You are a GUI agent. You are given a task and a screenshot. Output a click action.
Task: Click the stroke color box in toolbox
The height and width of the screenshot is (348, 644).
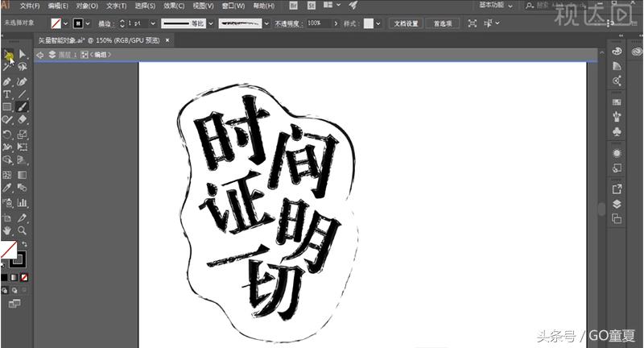pos(18,259)
